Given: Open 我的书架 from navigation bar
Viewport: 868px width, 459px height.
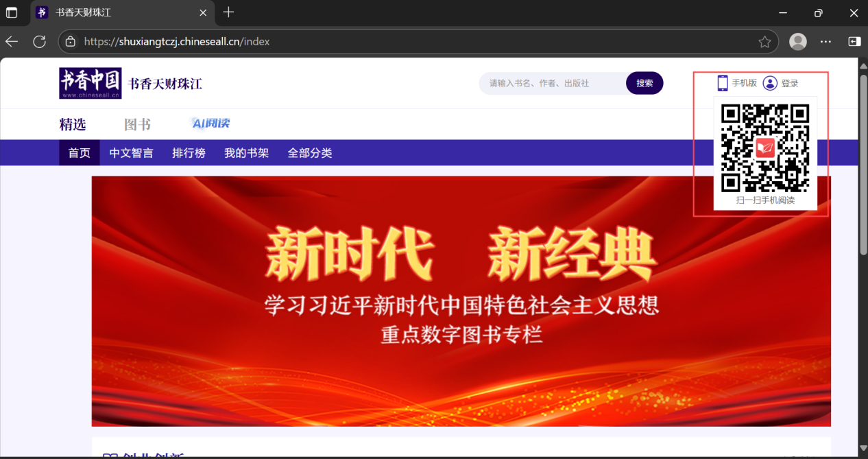Looking at the screenshot, I should tap(246, 153).
